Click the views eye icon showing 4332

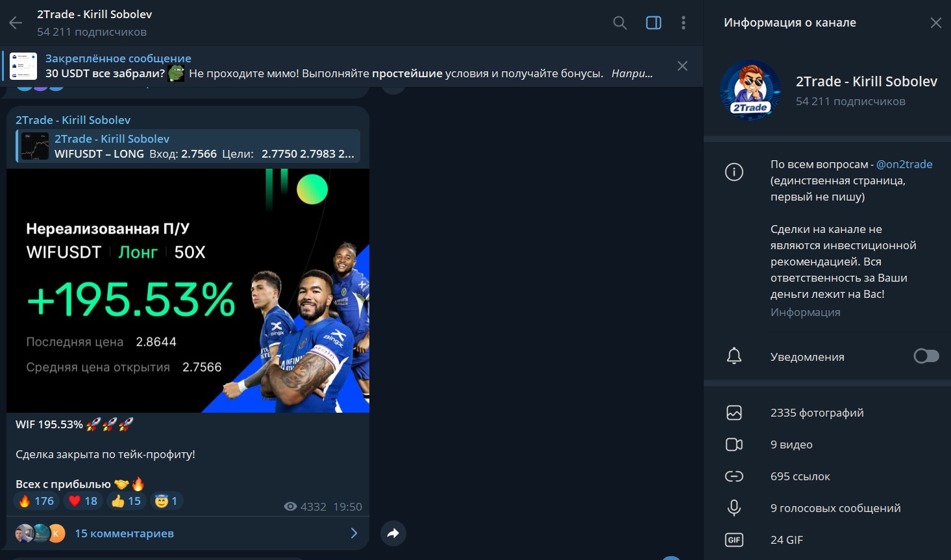coord(291,507)
